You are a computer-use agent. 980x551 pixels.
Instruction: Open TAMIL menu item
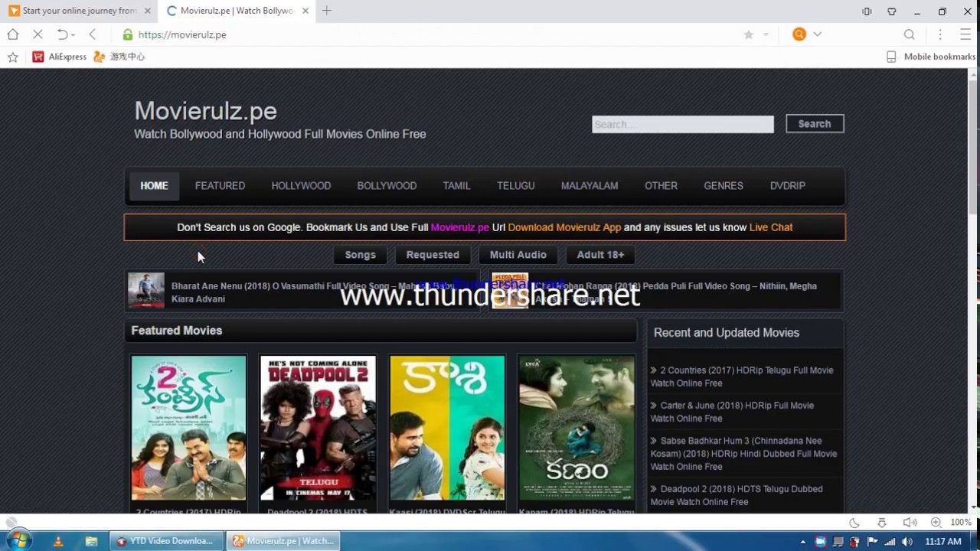point(456,186)
